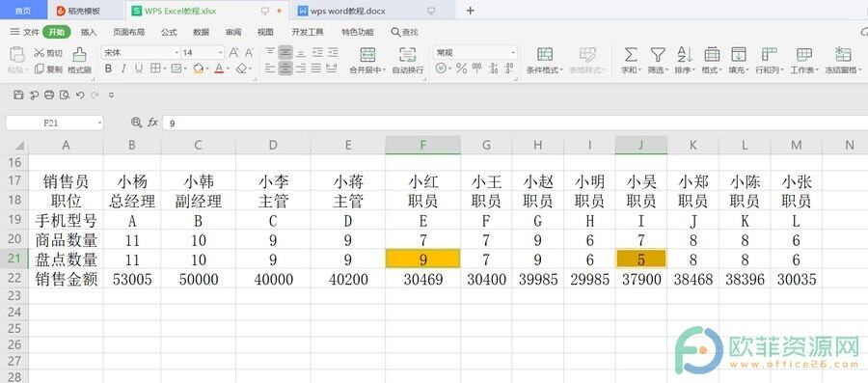Select column F header
This screenshot has width=868, height=383.
click(x=423, y=145)
